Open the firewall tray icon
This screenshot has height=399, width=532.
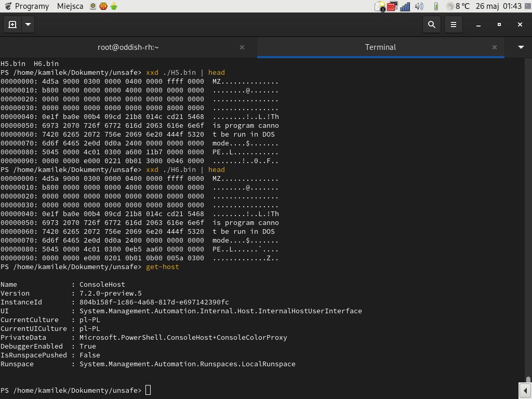392,6
